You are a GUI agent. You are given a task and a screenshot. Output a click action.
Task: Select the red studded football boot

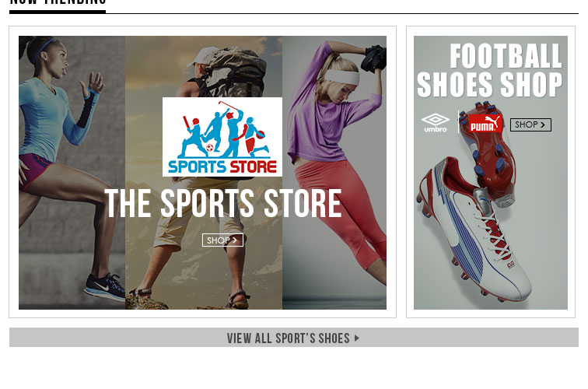489,154
